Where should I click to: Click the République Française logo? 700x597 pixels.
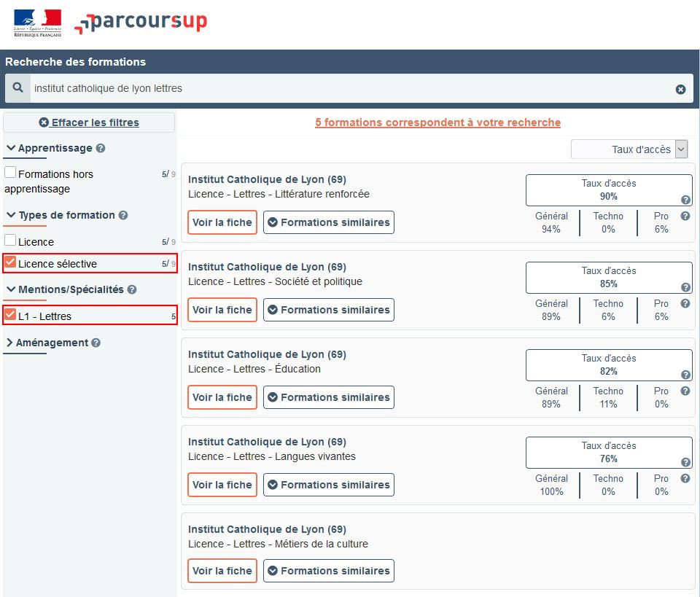(37, 23)
